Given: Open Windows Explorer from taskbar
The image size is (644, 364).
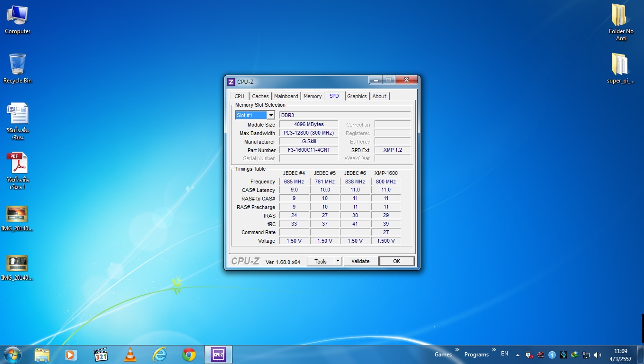Looking at the screenshot, I should [42, 355].
